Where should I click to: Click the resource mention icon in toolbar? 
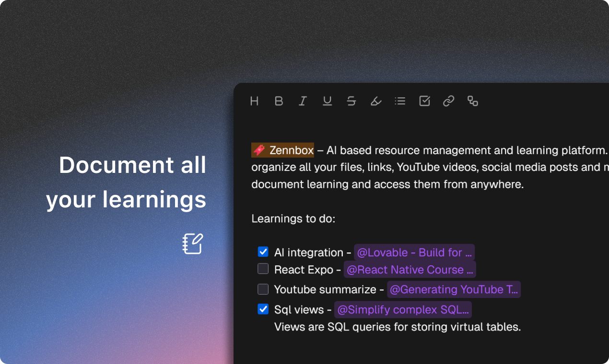pos(473,101)
